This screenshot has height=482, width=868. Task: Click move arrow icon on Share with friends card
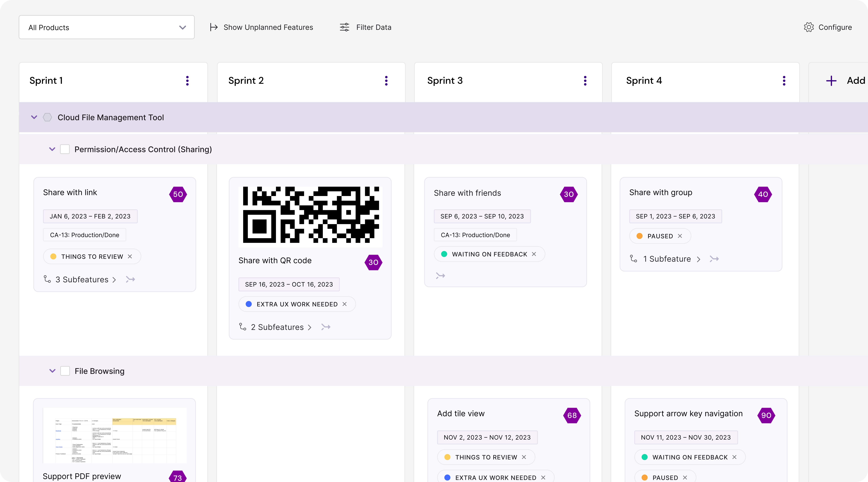coord(440,275)
